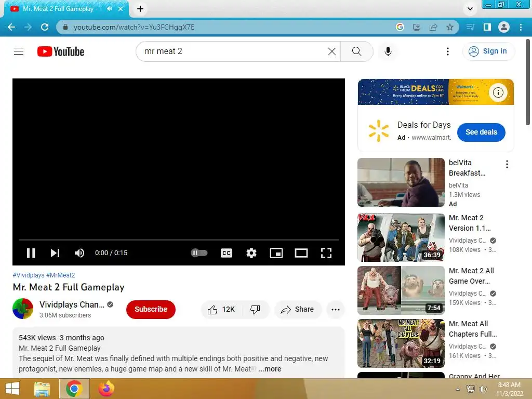Image resolution: width=532 pixels, height=399 pixels.
Task: Like the video (12K)
Action: (221, 310)
